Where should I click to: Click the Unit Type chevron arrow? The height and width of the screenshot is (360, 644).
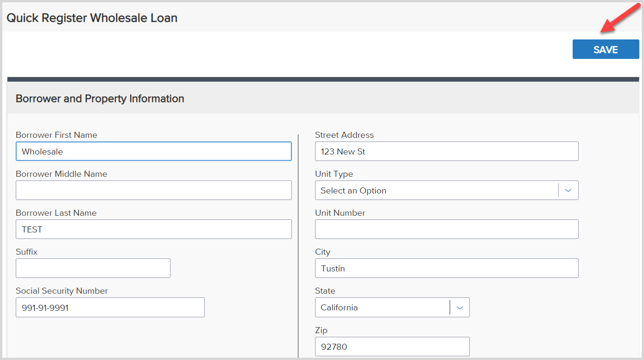point(568,190)
